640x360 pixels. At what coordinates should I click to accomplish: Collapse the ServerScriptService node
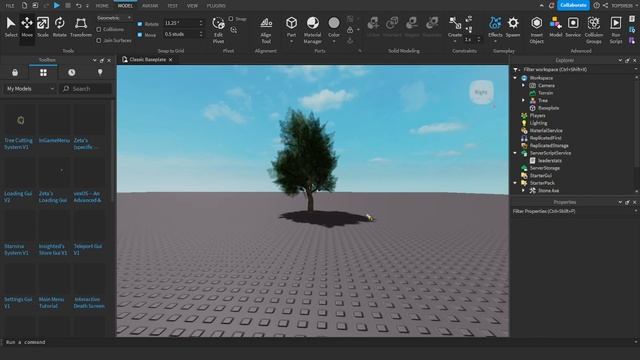click(x=516, y=153)
